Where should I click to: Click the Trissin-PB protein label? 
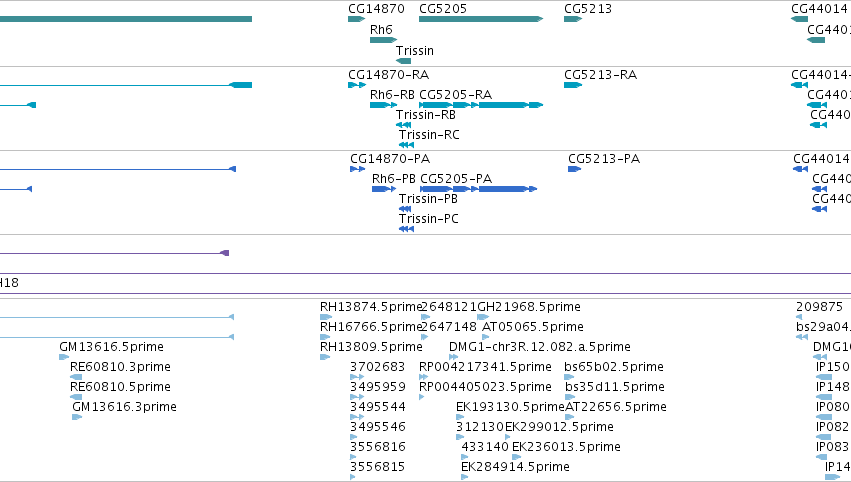click(428, 199)
